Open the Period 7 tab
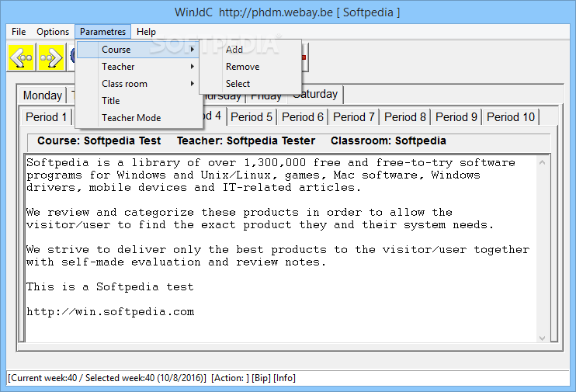The height and width of the screenshot is (392, 576). click(x=354, y=117)
